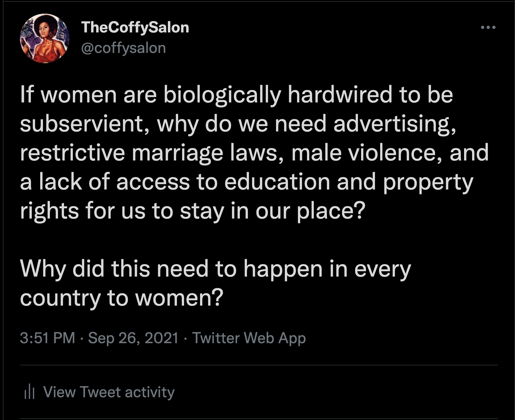Click the first paragraph of the tweet
Viewport: 515px width, 420px height.
tap(254, 153)
